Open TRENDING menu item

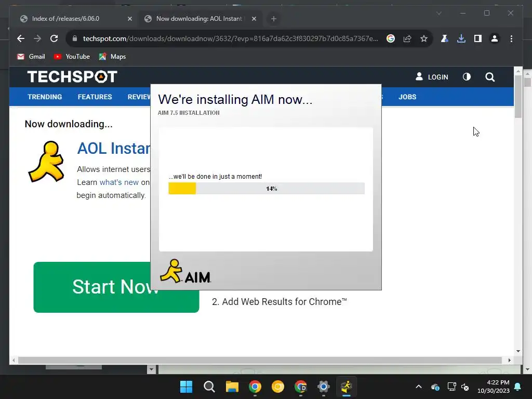pyautogui.click(x=45, y=97)
